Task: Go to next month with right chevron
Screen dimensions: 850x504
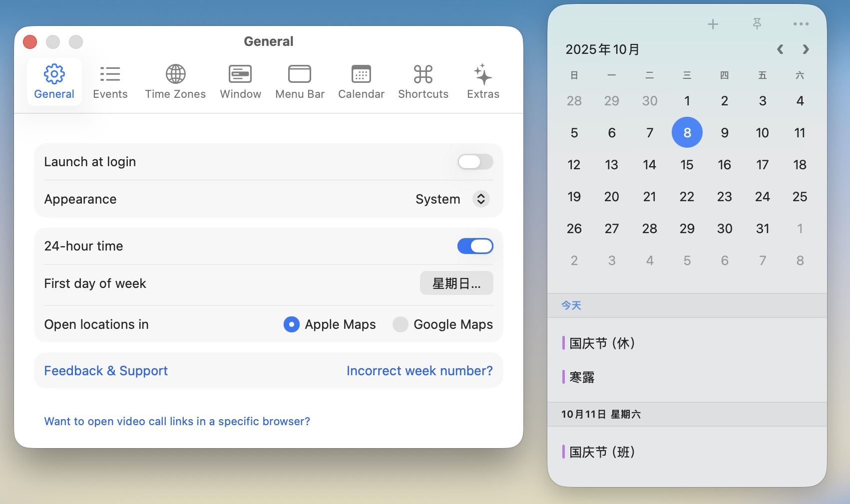Action: pos(805,49)
